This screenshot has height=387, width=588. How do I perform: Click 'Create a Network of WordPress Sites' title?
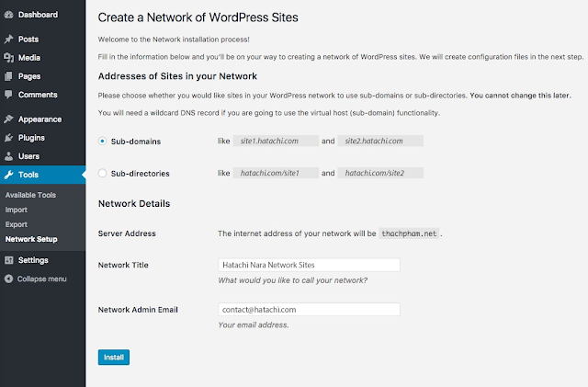coord(198,17)
